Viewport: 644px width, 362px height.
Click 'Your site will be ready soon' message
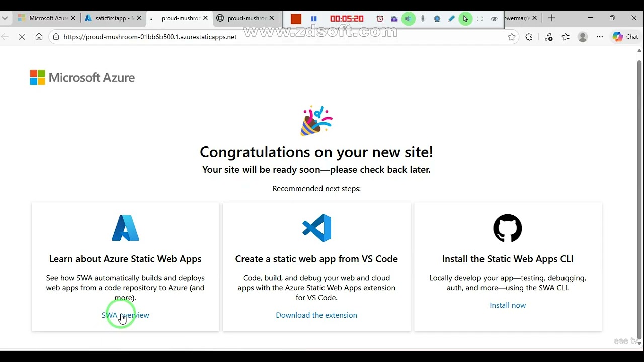[x=316, y=170]
